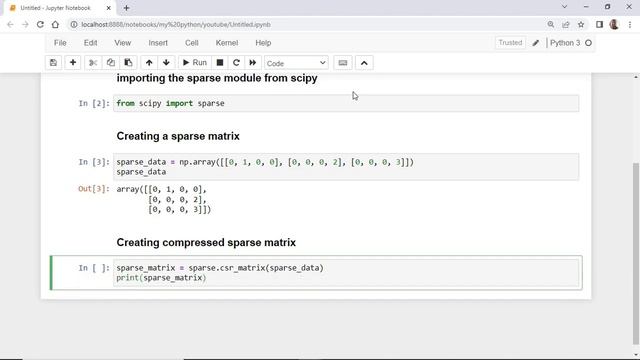640x360 pixels.
Task: Open the Insert menu
Action: point(158,43)
